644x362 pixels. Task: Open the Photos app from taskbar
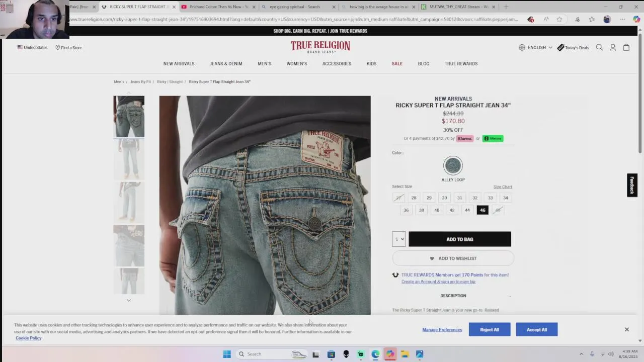(x=420, y=354)
